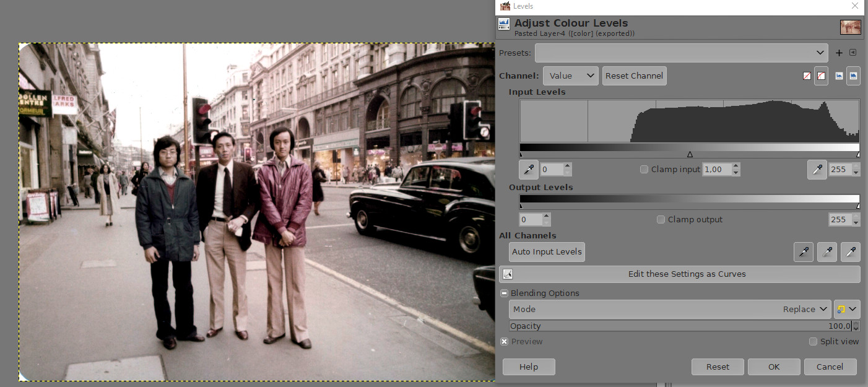Pick black point eyedropper for input levels
Viewport: 868px width, 387px height.
(x=528, y=169)
